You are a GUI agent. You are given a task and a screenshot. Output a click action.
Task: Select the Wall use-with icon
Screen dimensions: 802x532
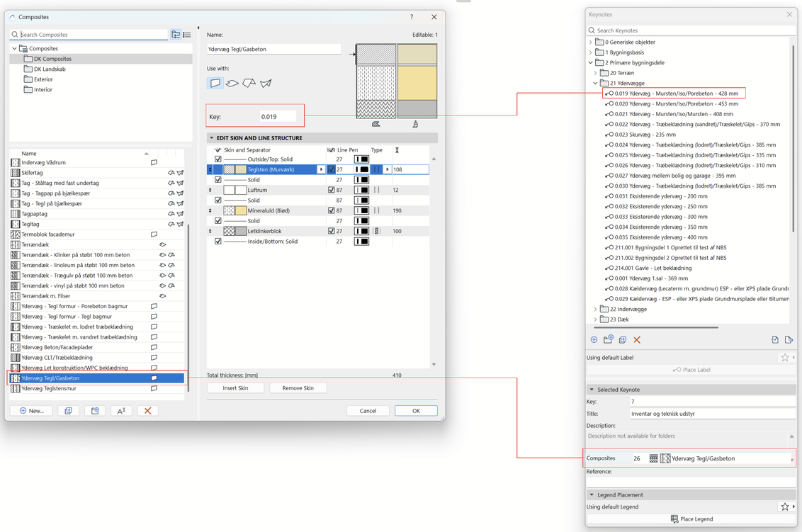[x=215, y=83]
